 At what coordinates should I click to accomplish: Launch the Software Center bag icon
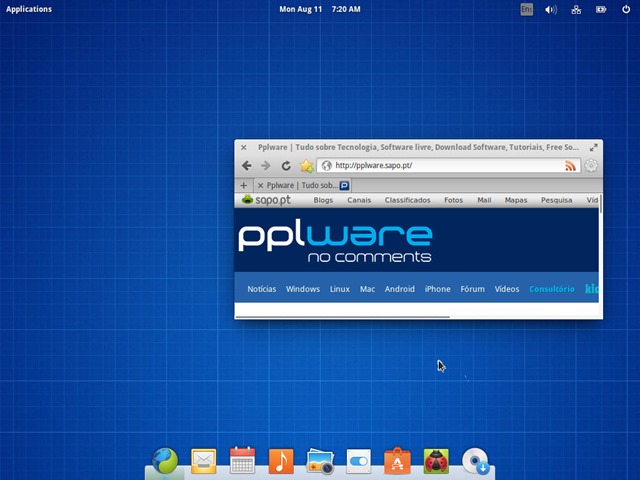pos(397,461)
